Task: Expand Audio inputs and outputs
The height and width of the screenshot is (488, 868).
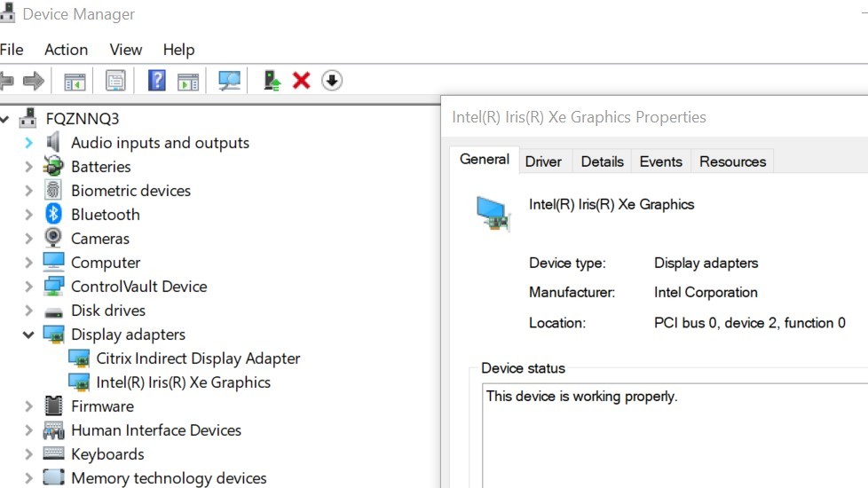Action: 28,143
